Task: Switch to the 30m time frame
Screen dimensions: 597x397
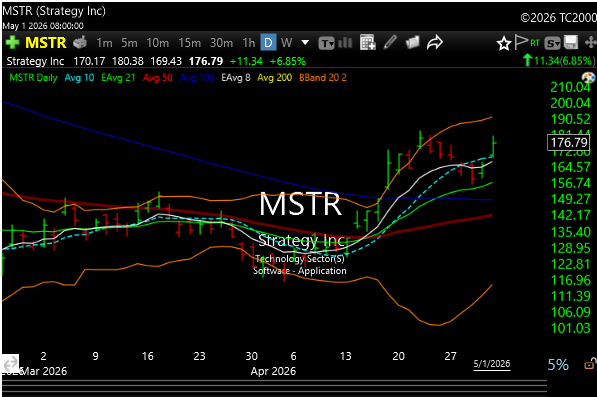Action: coord(221,43)
